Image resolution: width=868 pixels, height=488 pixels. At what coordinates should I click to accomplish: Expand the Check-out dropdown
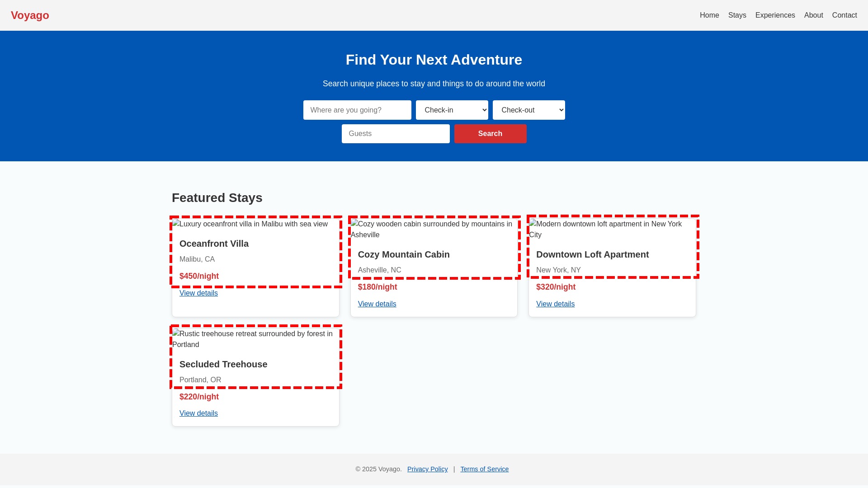(x=528, y=110)
